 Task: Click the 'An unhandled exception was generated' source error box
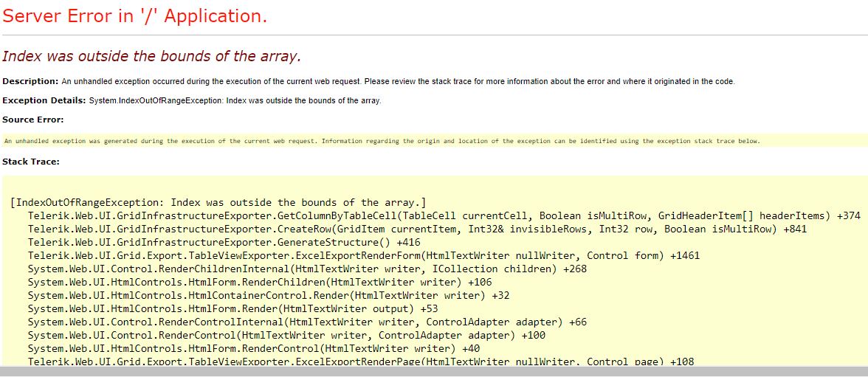click(x=435, y=141)
